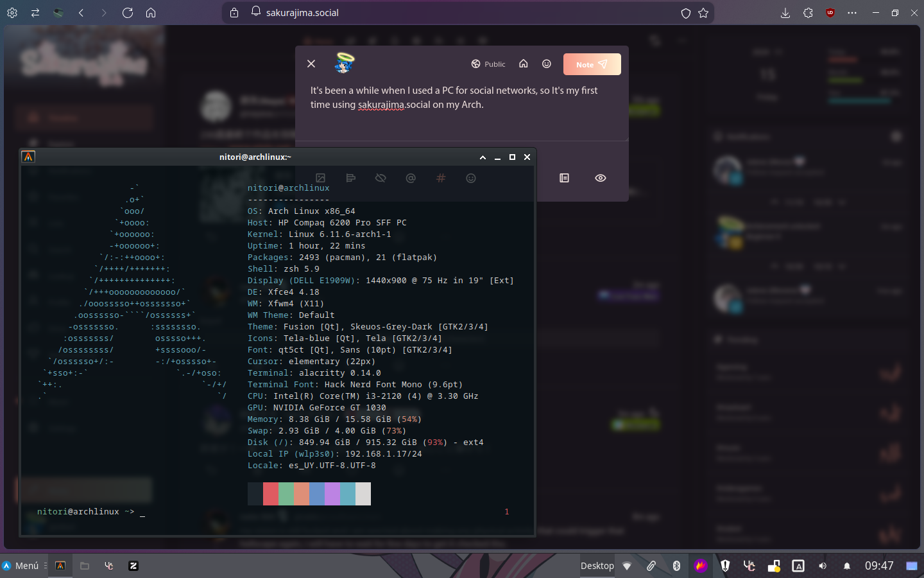Open the note layout icon in compose footer
The width and height of the screenshot is (924, 578).
click(x=565, y=178)
